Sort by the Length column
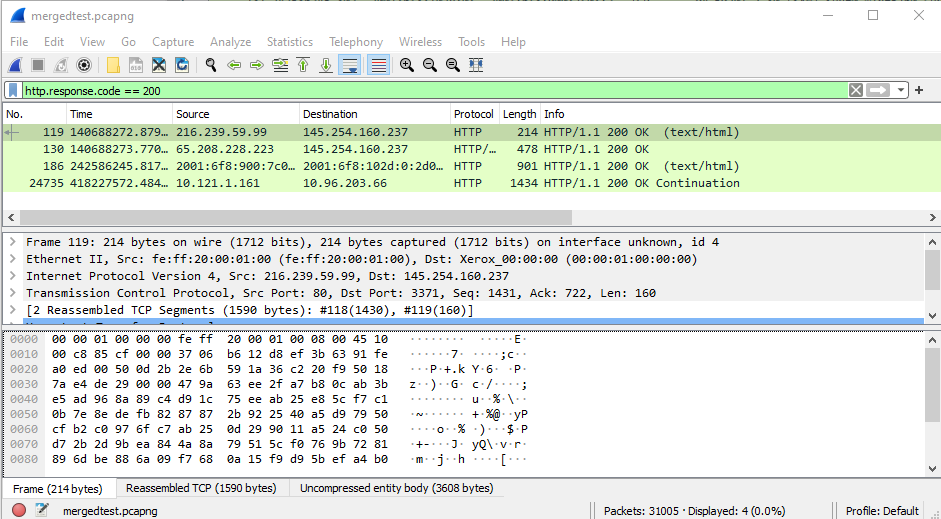The image size is (941, 519). point(520,114)
